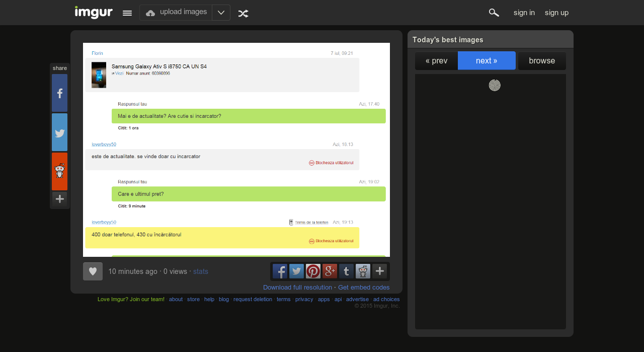Viewport: 644px width, 352px height.
Task: Share on Facebook from left sidebar
Action: [59, 93]
